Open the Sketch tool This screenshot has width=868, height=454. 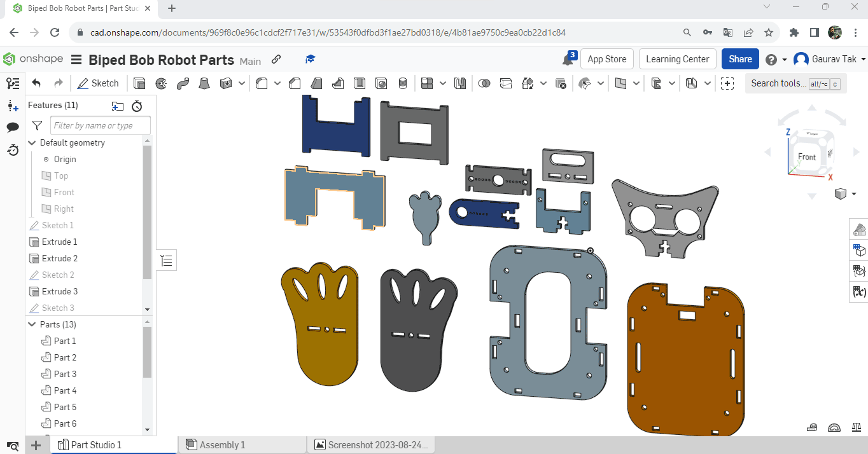pos(99,83)
